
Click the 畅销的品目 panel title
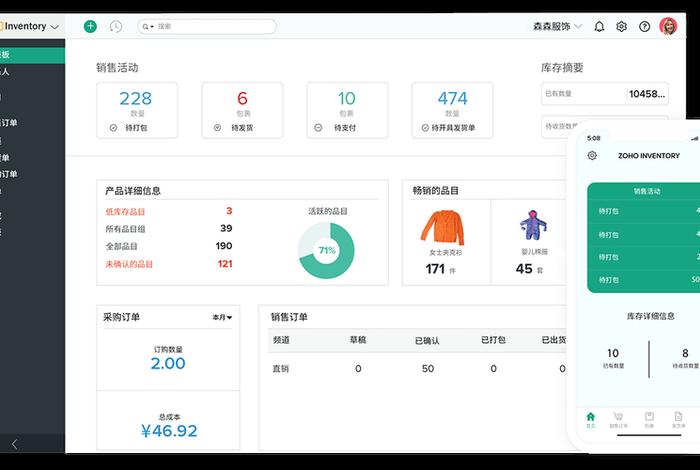tap(436, 191)
